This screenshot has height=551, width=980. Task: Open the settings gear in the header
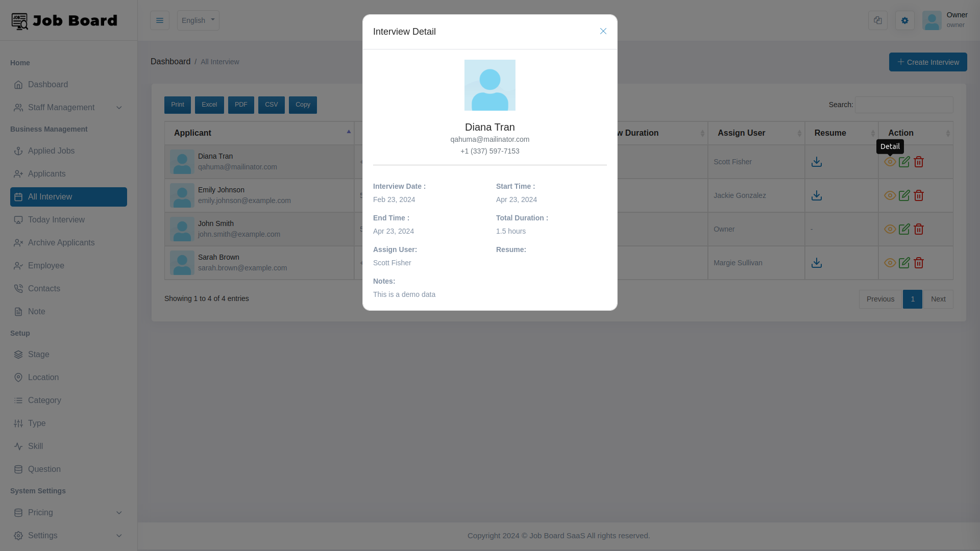coord(904,20)
